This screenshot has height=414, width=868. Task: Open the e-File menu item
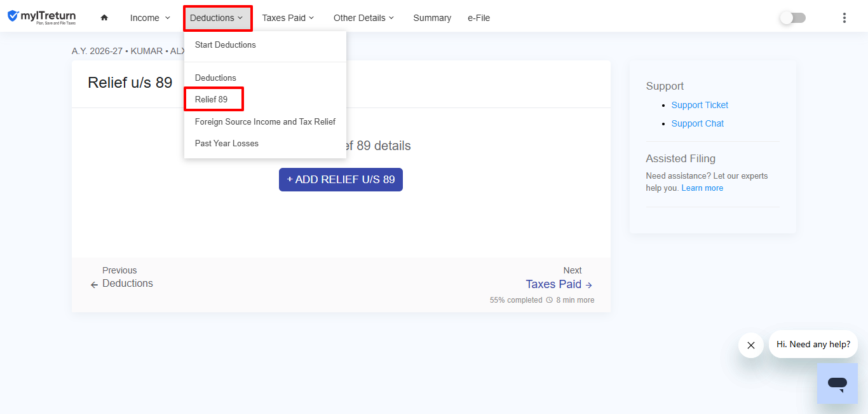tap(478, 18)
